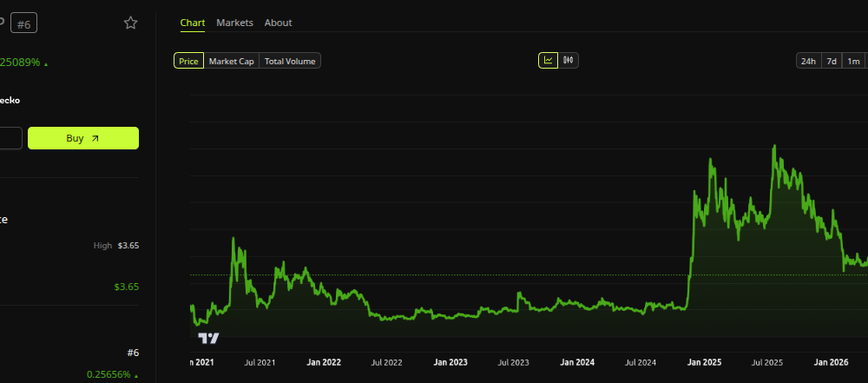Click the chart's highest peak in 2025
The height and width of the screenshot is (383, 868).
pos(774,146)
